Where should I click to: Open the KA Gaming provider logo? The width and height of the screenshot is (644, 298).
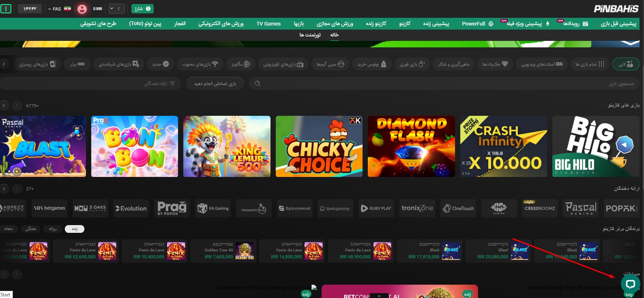tap(213, 209)
